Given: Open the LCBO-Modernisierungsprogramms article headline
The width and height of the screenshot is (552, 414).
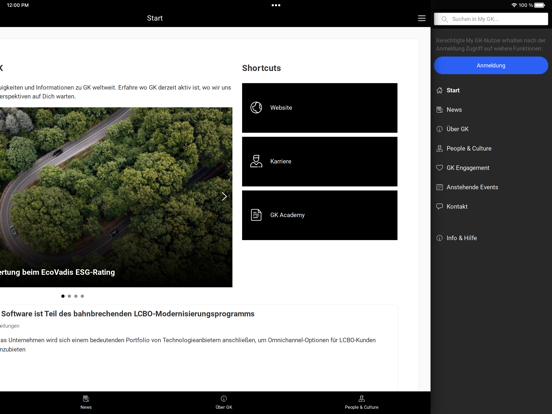Looking at the screenshot, I should [127, 314].
